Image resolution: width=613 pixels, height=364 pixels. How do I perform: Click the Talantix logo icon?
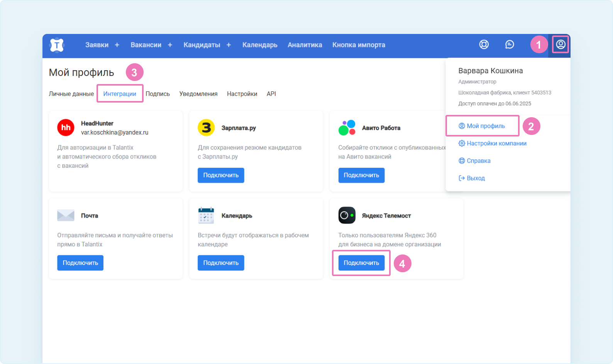57,45
